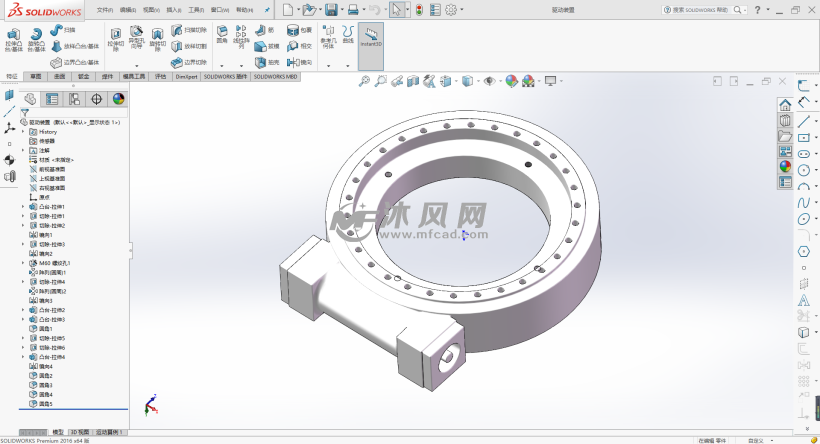
Task: Open the Edit Appearance color sphere
Action: (512, 81)
